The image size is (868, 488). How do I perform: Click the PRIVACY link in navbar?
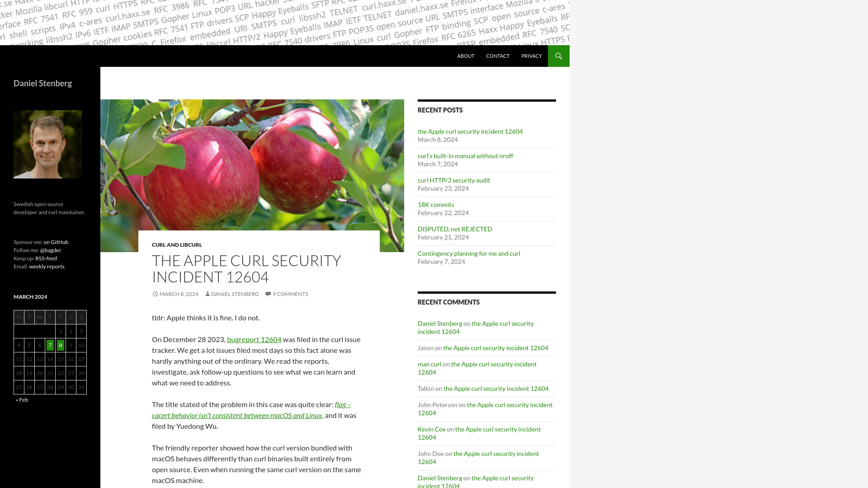click(531, 56)
